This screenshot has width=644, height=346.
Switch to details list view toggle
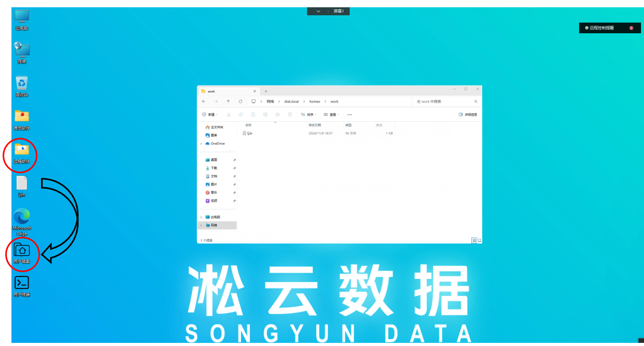[474, 240]
